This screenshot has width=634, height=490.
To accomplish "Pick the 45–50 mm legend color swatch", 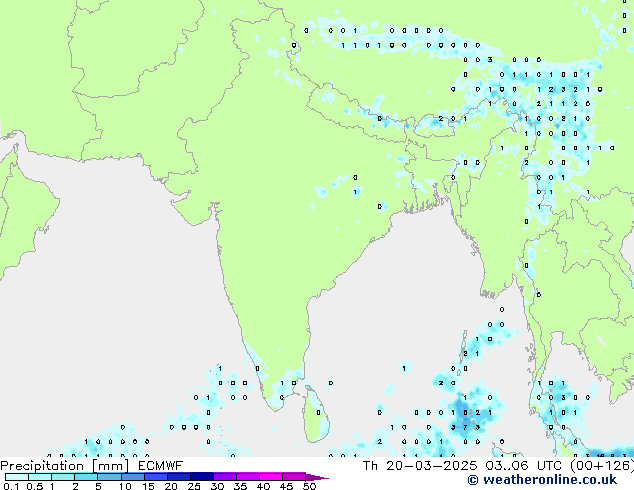I will tap(294, 477).
